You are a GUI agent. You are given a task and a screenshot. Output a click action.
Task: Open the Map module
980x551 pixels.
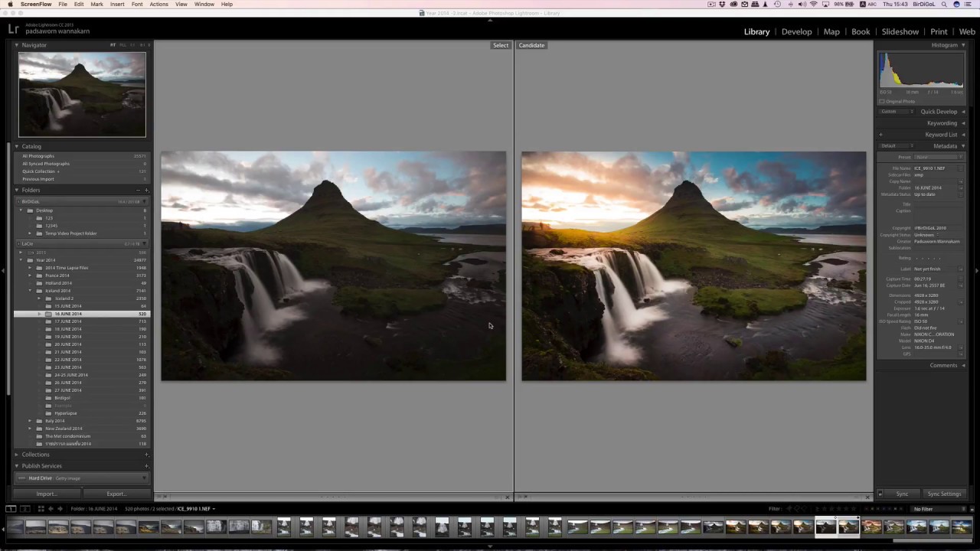[x=831, y=31]
